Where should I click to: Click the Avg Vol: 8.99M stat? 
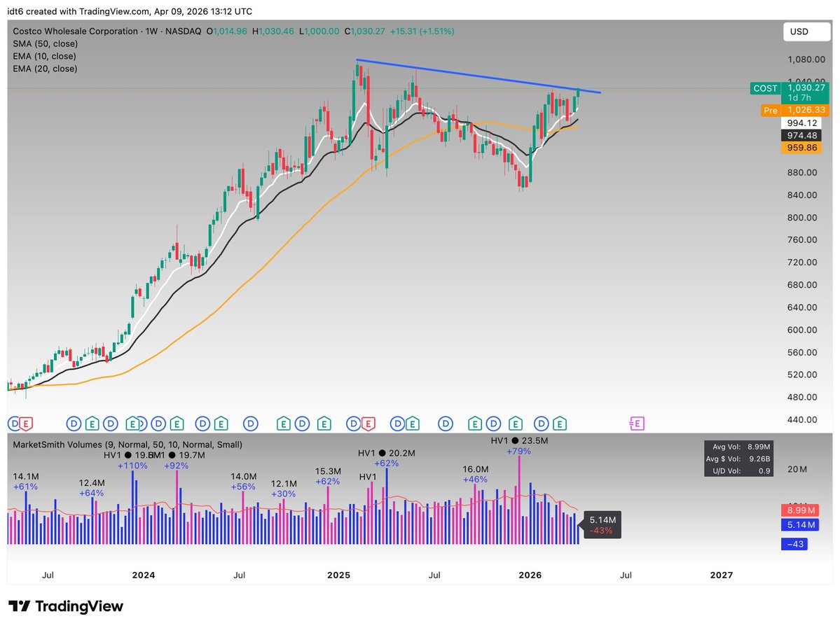pos(741,447)
